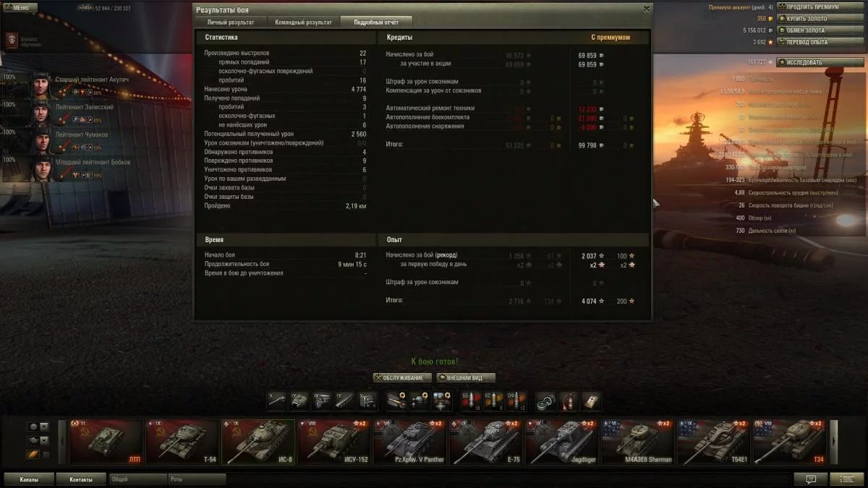Select the КС shell slot
This screenshot has width=868, height=488.
494,401
